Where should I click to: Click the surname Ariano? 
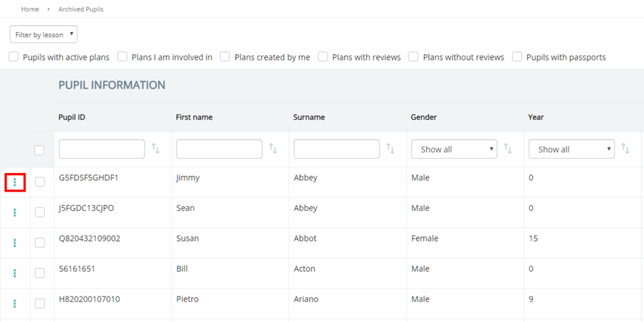pyautogui.click(x=306, y=299)
